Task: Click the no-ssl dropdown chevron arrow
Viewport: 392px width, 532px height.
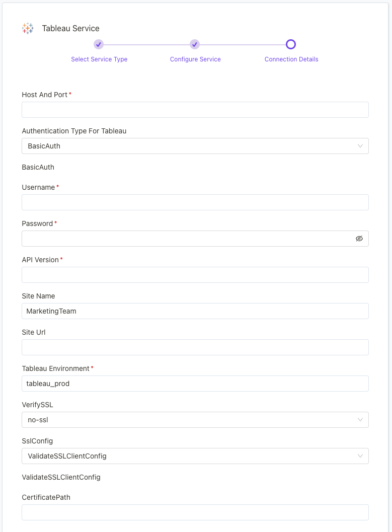Action: coord(360,420)
